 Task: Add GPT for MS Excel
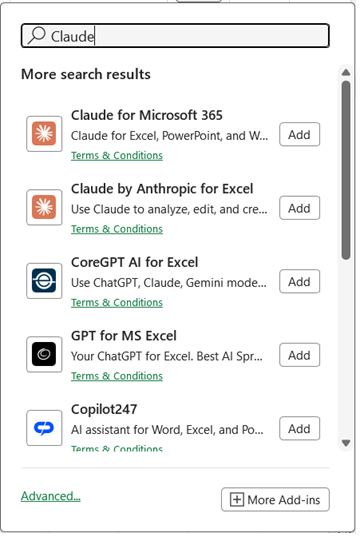tap(299, 355)
